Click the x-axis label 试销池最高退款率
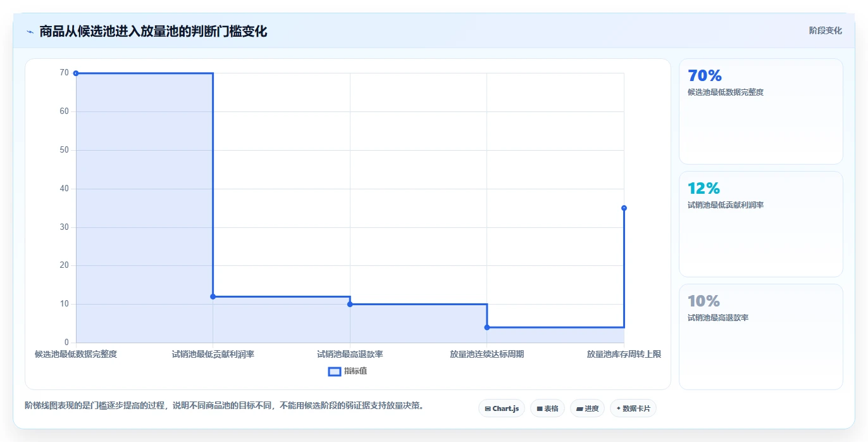The width and height of the screenshot is (868, 442). pyautogui.click(x=350, y=354)
